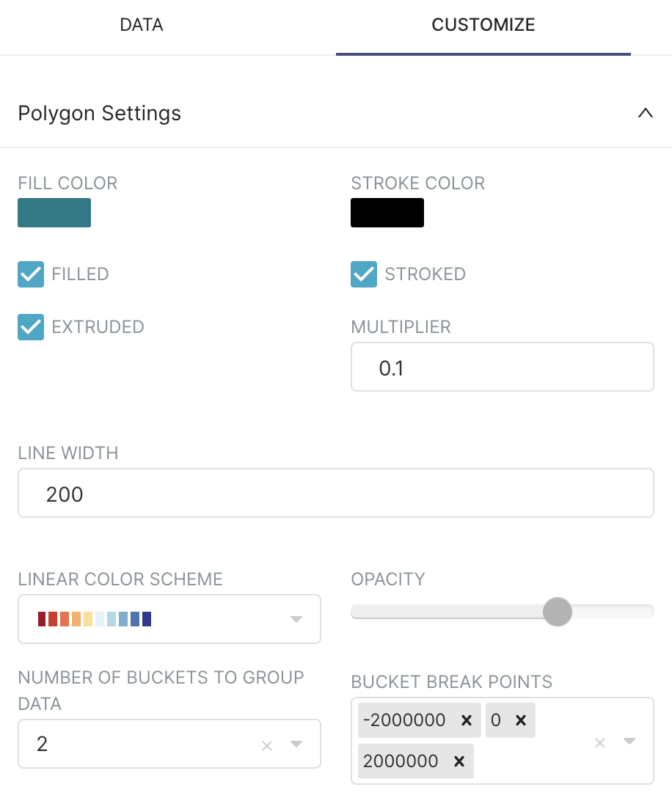Open the number of buckets dropdown
This screenshot has width=672, height=798.
(296, 744)
